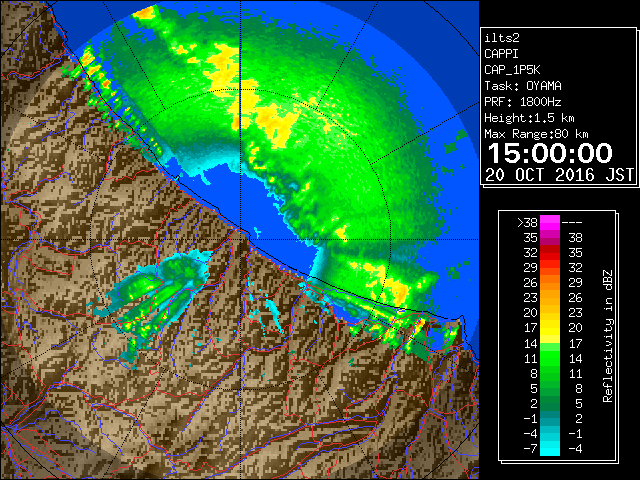
Task: Click the 15:00:00 timestamp
Action: (x=550, y=153)
